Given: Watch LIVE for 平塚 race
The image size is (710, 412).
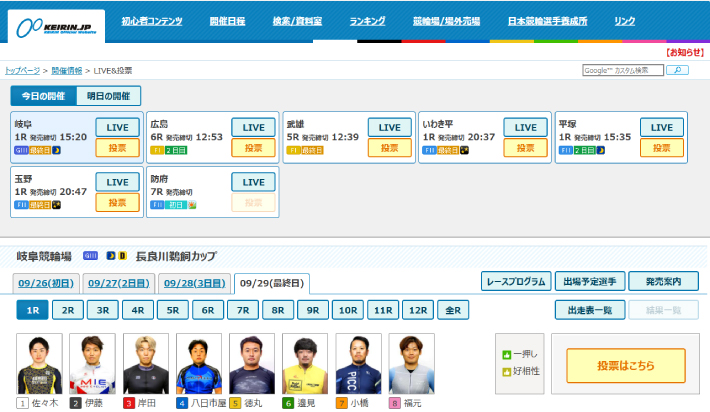Looking at the screenshot, I should 662,128.
